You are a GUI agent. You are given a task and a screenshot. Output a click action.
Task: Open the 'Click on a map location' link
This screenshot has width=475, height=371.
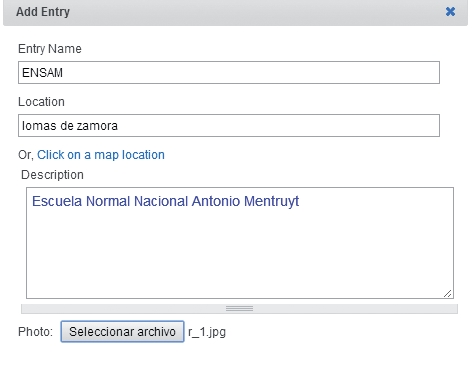(x=101, y=155)
